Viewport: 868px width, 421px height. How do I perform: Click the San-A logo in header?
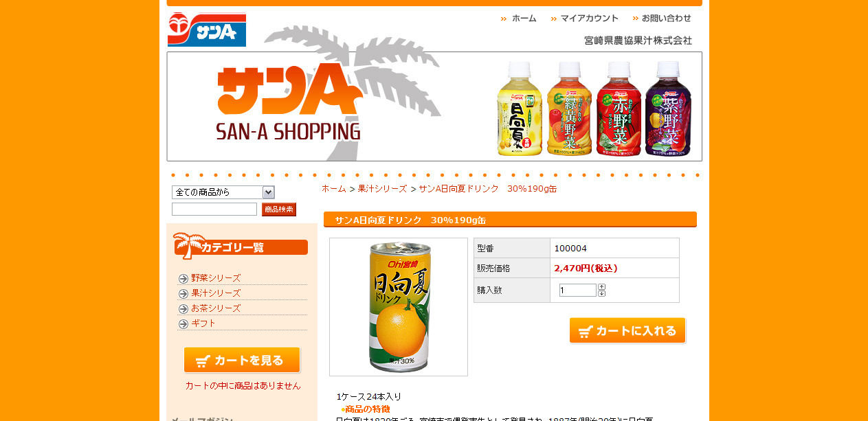(206, 30)
